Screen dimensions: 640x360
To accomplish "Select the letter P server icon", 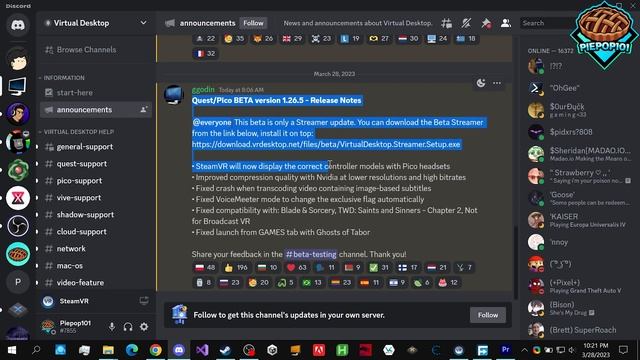I will 18,282.
